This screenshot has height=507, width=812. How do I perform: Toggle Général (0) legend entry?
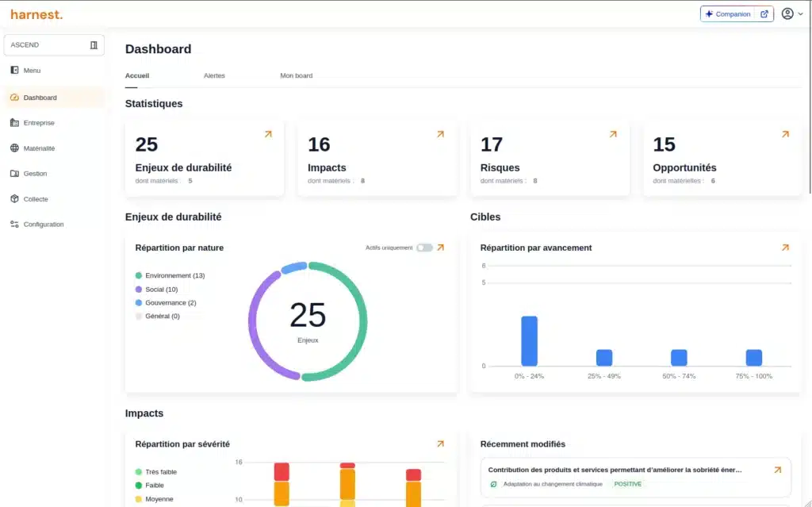pos(158,317)
